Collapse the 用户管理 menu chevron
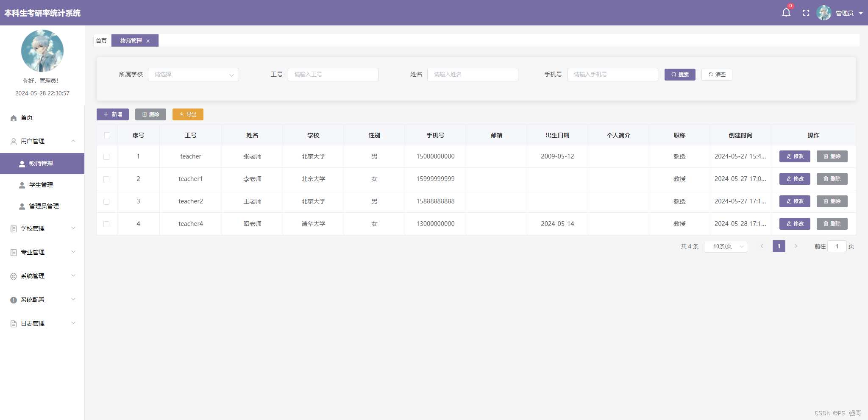The image size is (868, 420). coord(73,141)
